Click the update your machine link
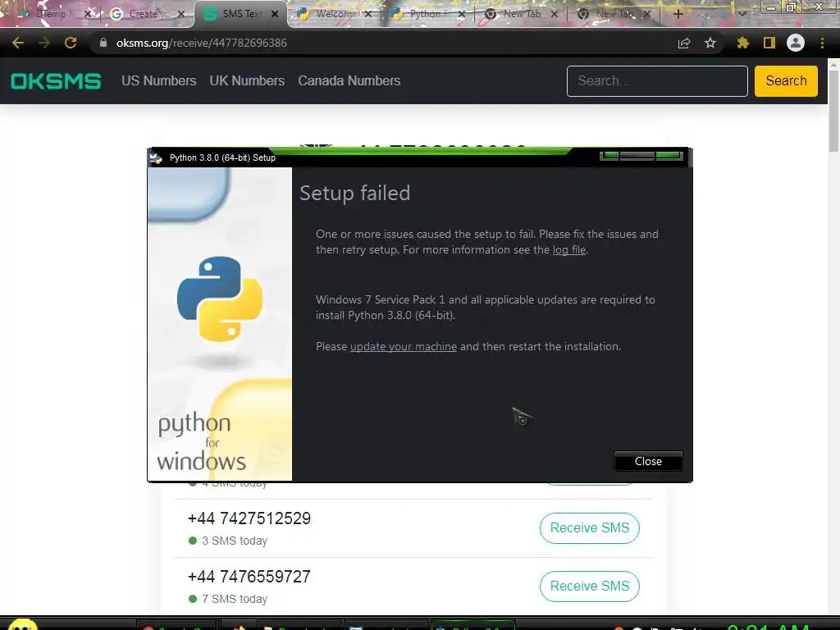 pyautogui.click(x=404, y=347)
